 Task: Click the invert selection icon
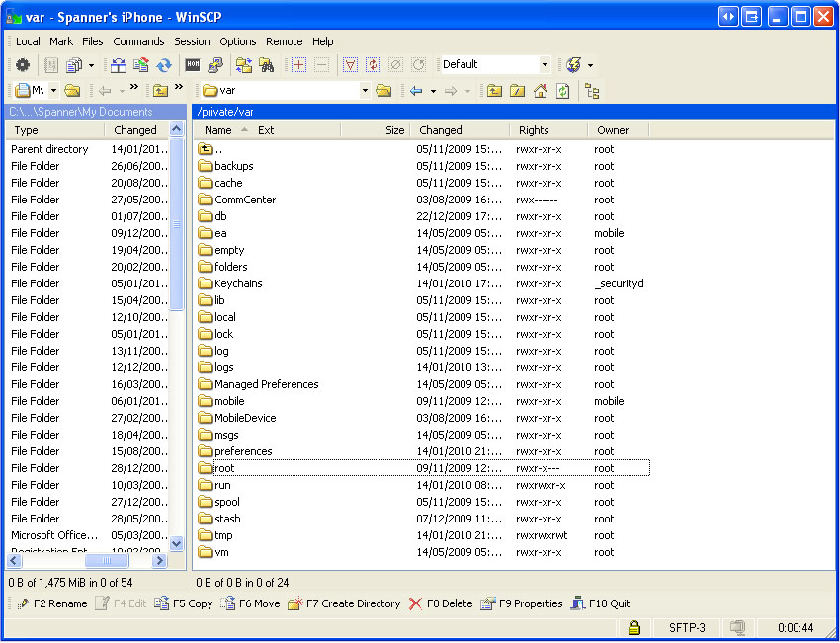tap(373, 65)
